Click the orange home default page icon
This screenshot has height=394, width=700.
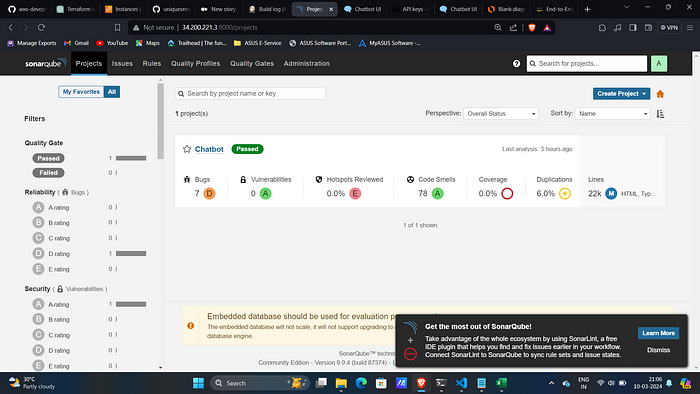tap(660, 94)
